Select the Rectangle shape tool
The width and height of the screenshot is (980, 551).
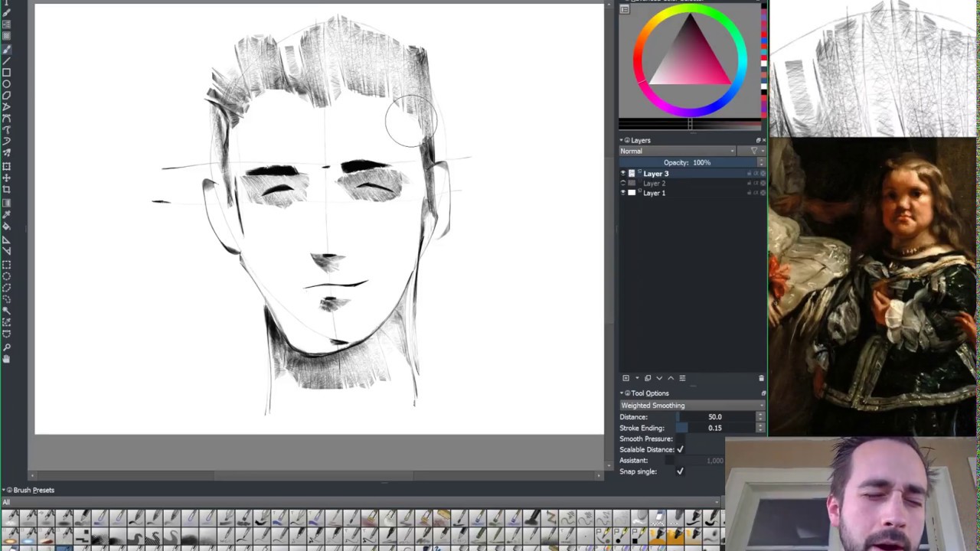tap(6, 73)
